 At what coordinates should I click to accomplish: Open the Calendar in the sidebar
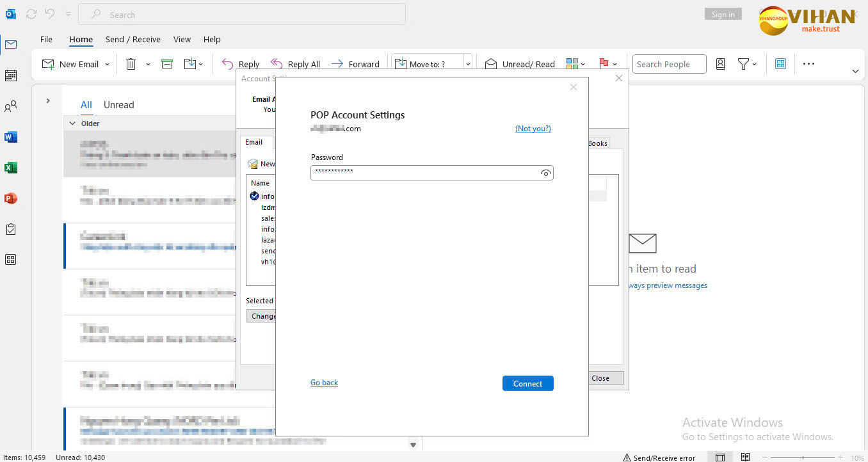(x=11, y=76)
